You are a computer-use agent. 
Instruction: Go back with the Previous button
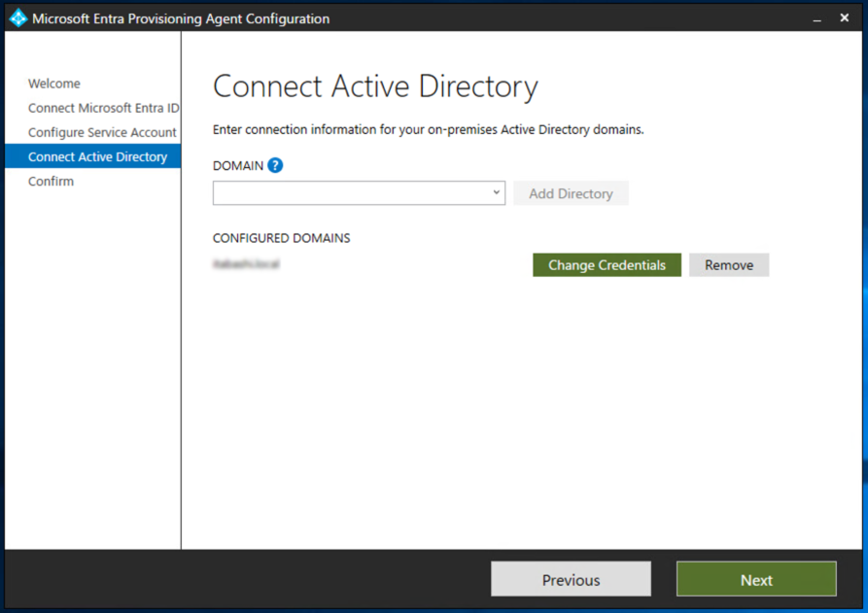coord(571,579)
